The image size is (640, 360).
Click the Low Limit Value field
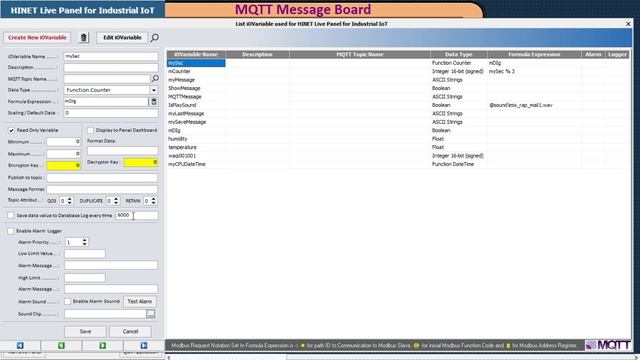click(85, 253)
